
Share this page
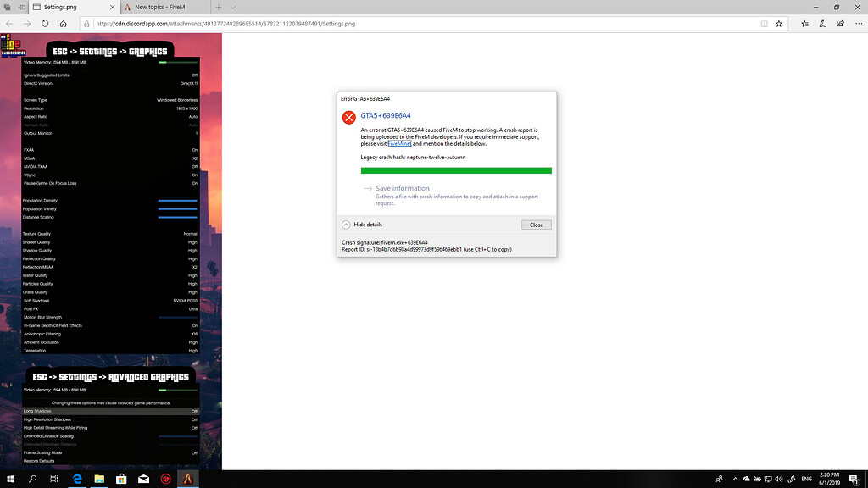click(x=840, y=24)
